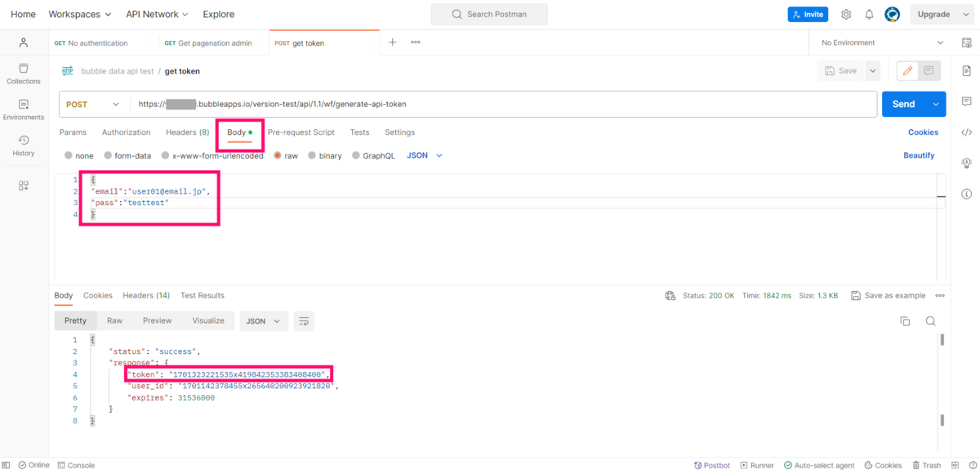This screenshot has width=980, height=470.
Task: Open the JSON body format dropdown
Action: (x=425, y=155)
